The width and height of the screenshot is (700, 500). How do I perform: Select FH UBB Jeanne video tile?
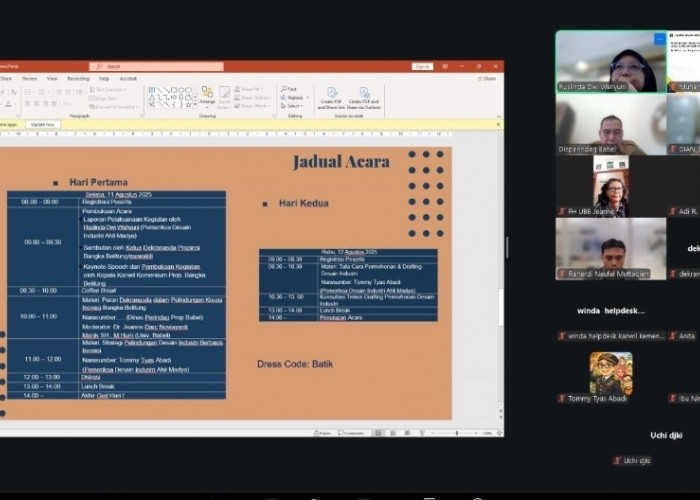pos(611,187)
